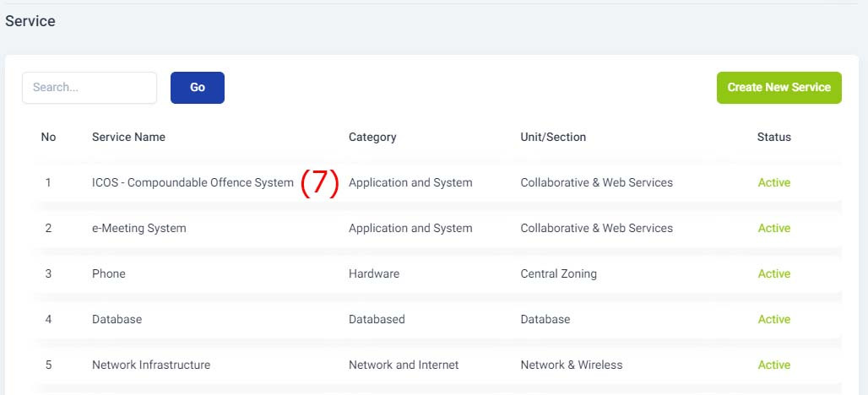
Task: Open the Network Infrastructure service
Action: [151, 365]
